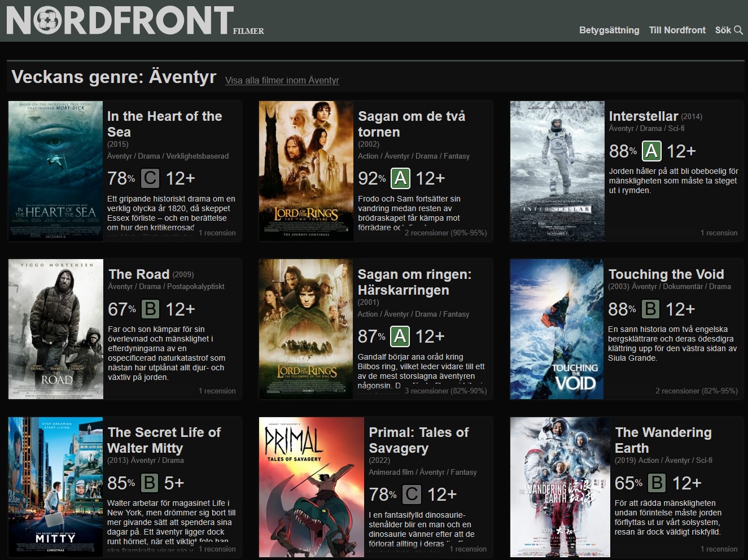The height and width of the screenshot is (560, 748).
Task: Open the Sagan om de två tornen title
Action: coord(412,124)
